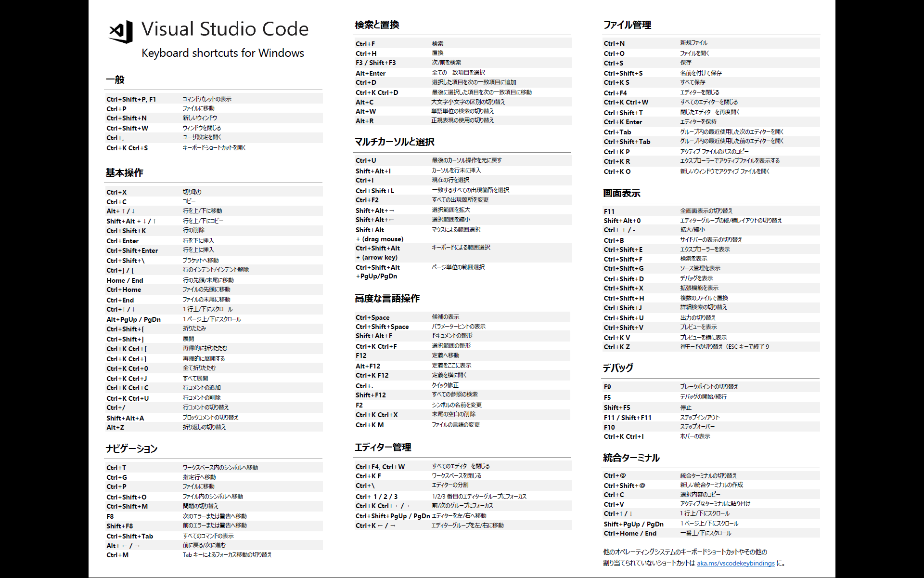
Task: Click the 'Home / End' shortcut text
Action: (125, 280)
